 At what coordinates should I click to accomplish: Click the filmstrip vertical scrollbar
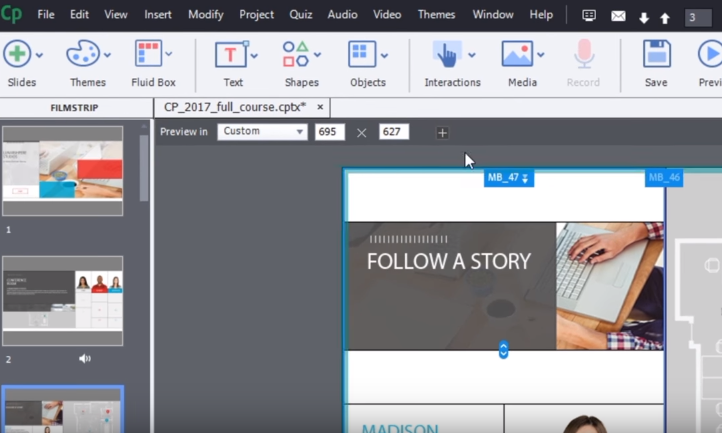point(144,168)
